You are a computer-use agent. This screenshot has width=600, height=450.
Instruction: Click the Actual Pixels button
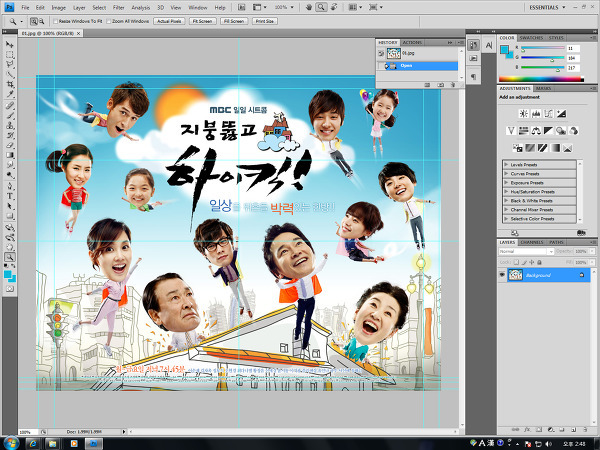pyautogui.click(x=169, y=21)
